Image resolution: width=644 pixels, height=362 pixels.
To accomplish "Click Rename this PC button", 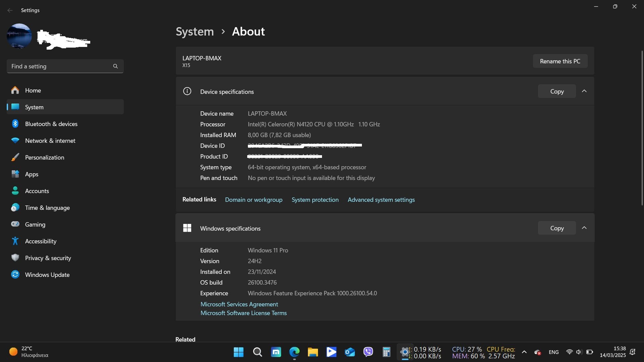I will click(x=560, y=61).
